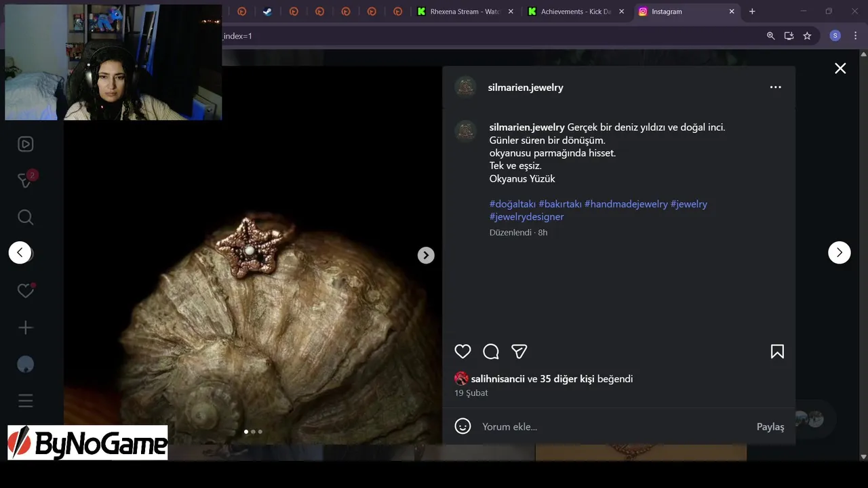Click the starfish ring photo
This screenshot has width=868, height=488.
pos(253,255)
